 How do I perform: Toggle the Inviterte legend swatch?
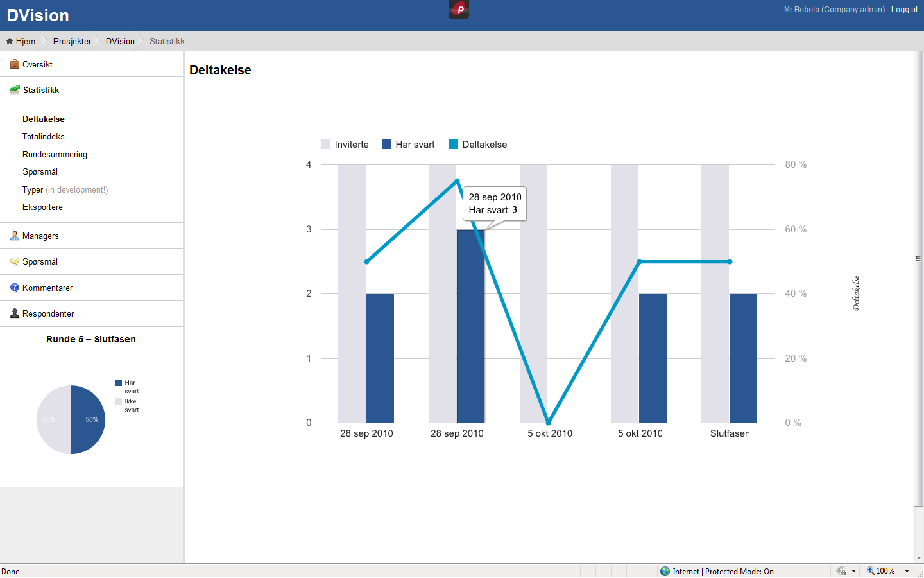click(x=325, y=144)
